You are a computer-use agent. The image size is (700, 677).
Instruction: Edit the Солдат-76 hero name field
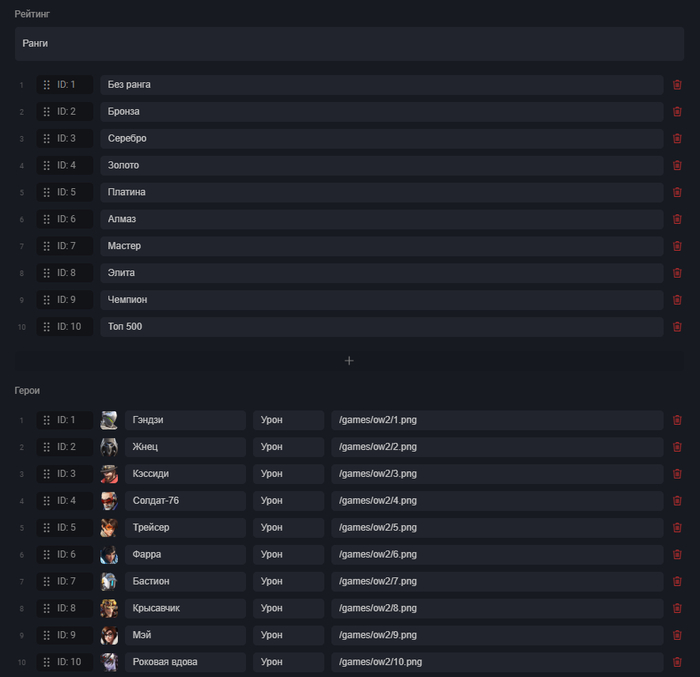click(185, 500)
